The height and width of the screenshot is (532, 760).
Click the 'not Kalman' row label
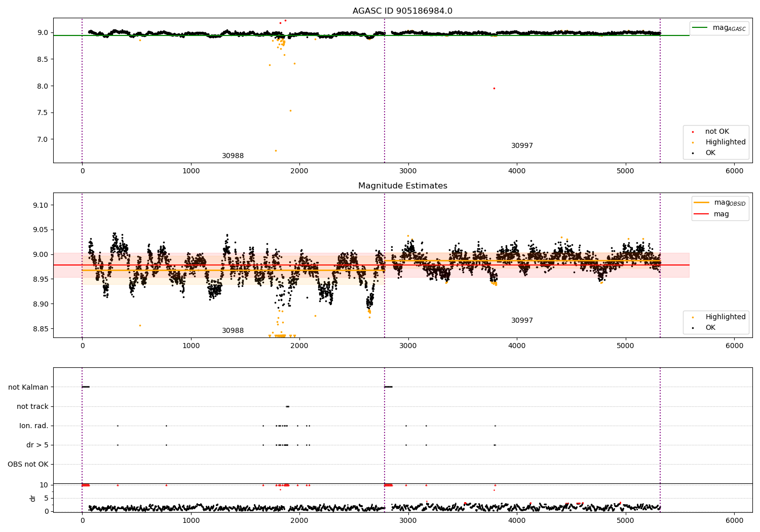click(x=28, y=387)
